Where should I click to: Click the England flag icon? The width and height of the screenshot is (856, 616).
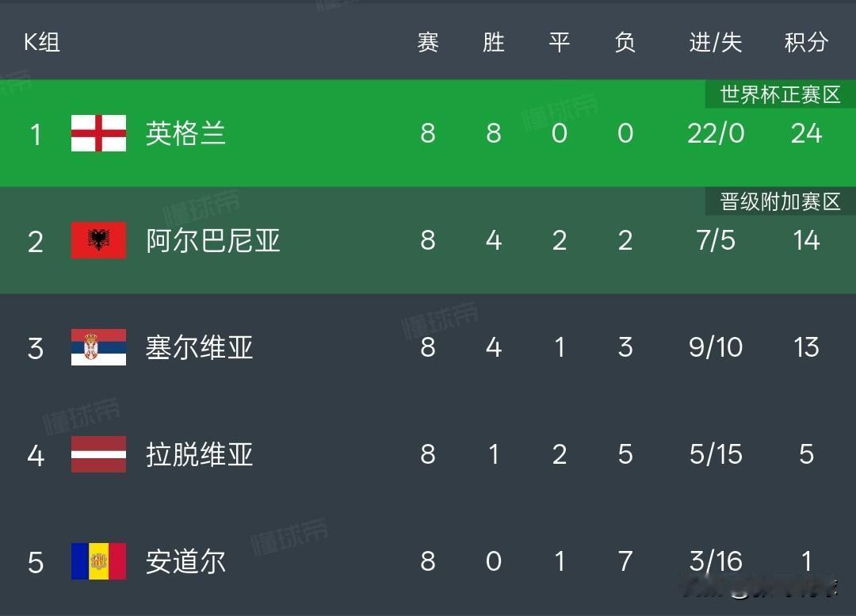(x=98, y=134)
